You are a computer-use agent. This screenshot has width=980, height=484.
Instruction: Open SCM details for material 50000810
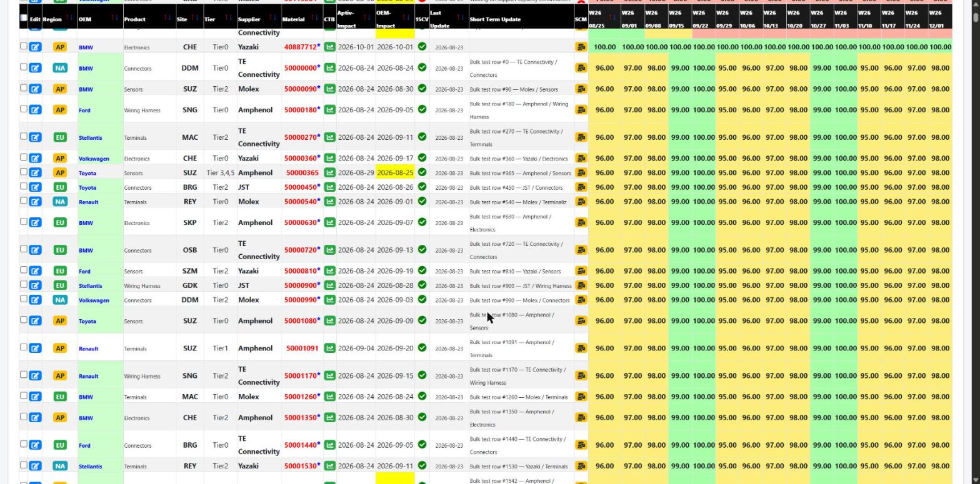(x=581, y=271)
